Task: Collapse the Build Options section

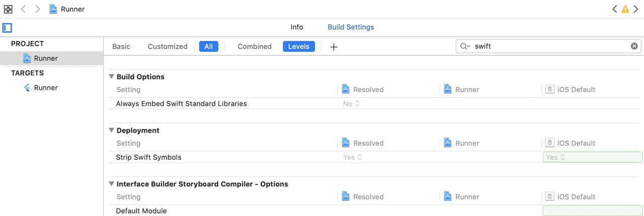Action: coord(112,77)
